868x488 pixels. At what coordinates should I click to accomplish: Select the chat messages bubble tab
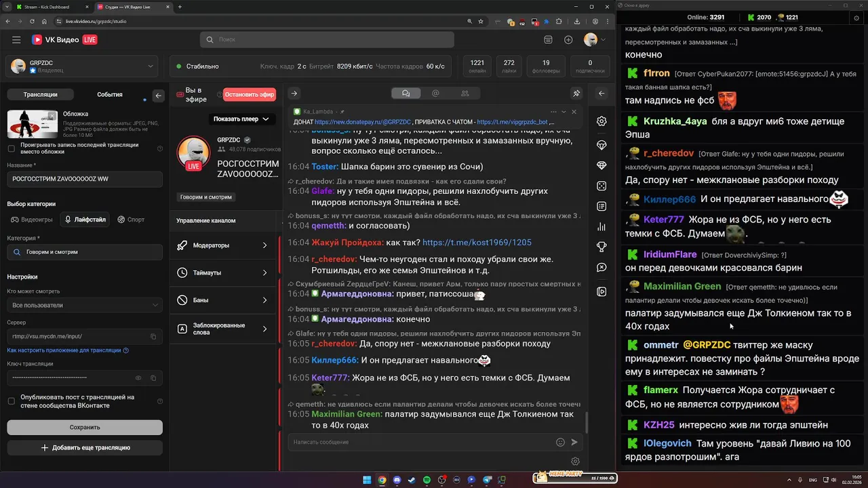(406, 94)
